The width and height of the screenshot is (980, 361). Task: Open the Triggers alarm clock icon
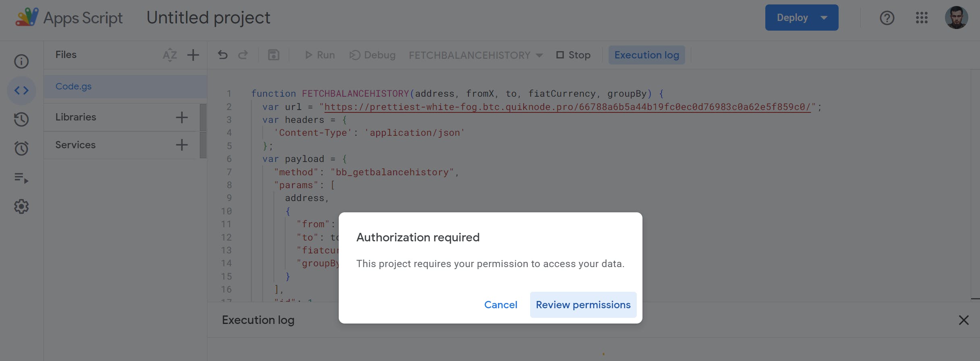[x=21, y=148]
